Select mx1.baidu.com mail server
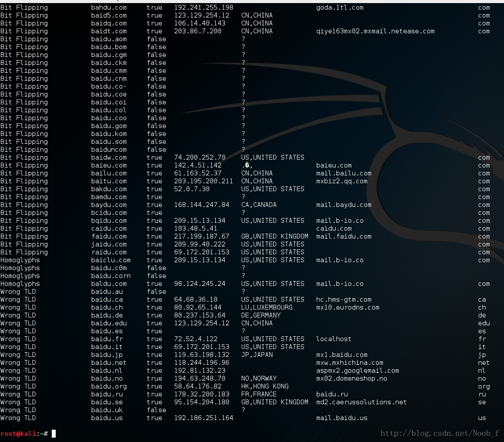Viewport: 504px width, 442px height. tap(342, 355)
